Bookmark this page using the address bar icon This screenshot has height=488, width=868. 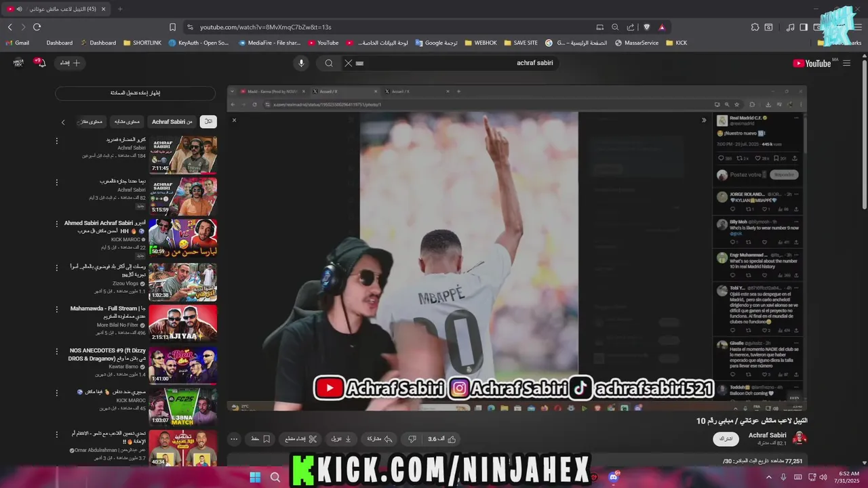172,27
